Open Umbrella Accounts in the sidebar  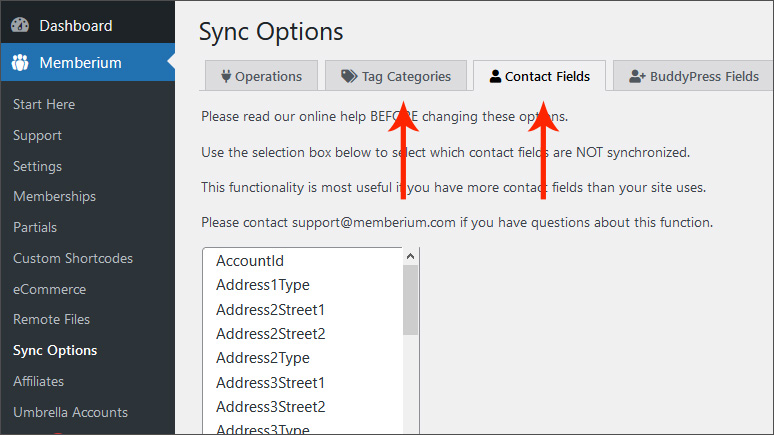tap(71, 412)
